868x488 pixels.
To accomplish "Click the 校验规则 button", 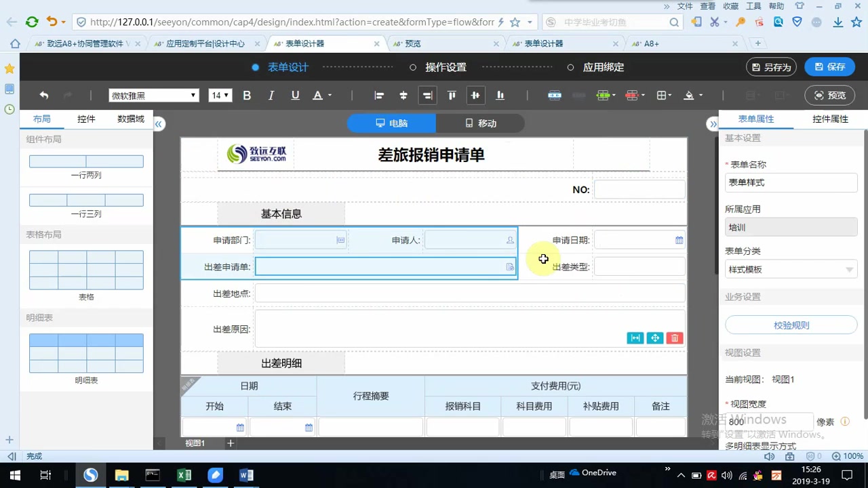I will 791,325.
